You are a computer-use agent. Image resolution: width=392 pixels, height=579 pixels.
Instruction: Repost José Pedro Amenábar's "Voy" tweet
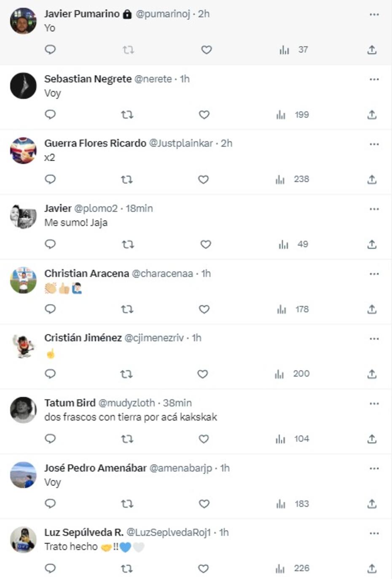pyautogui.click(x=127, y=504)
